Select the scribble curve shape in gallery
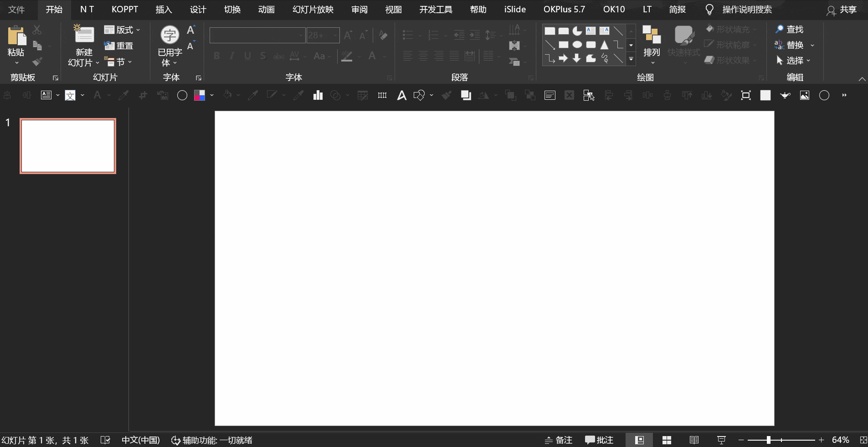The image size is (868, 447). pos(605,58)
